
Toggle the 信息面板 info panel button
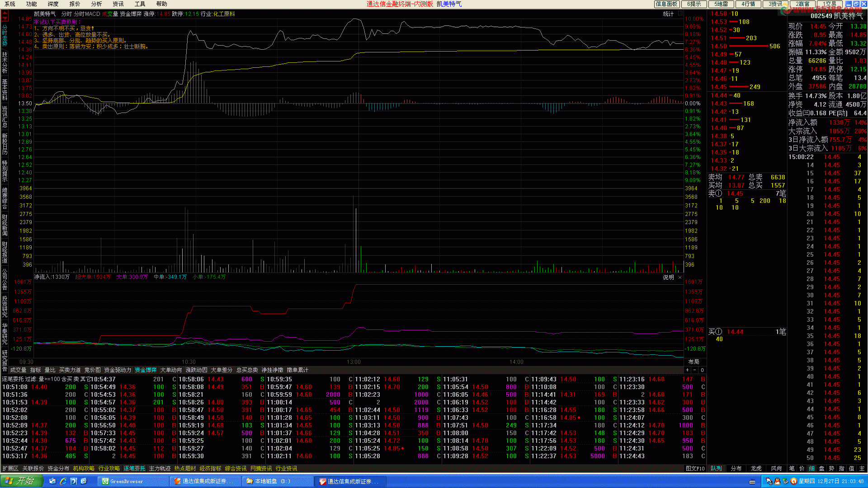click(x=667, y=4)
